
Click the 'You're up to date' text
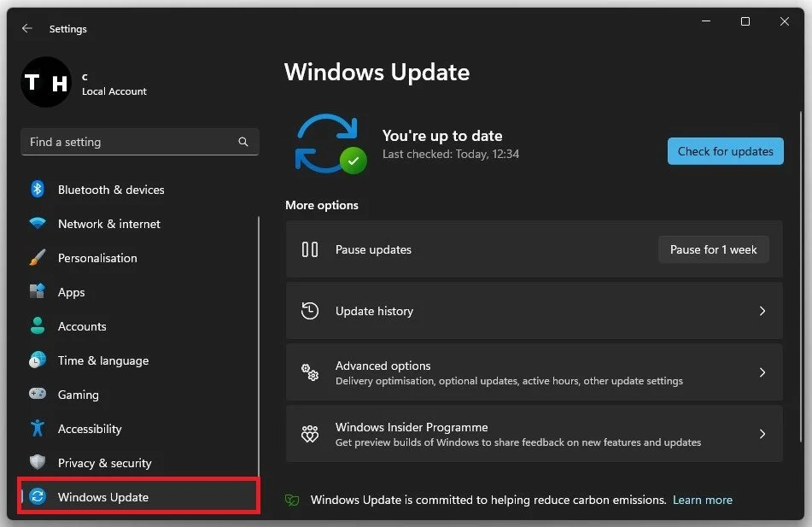coord(442,136)
